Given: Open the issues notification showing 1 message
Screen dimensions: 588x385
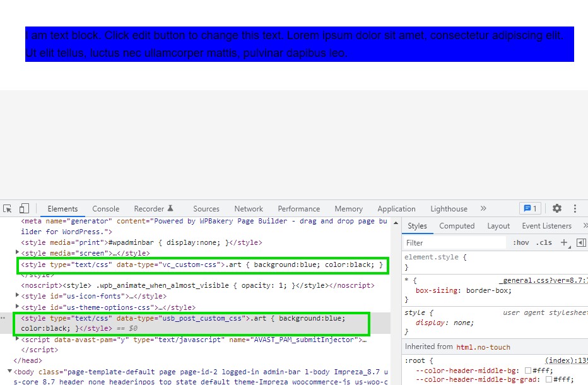Looking at the screenshot, I should click(530, 208).
